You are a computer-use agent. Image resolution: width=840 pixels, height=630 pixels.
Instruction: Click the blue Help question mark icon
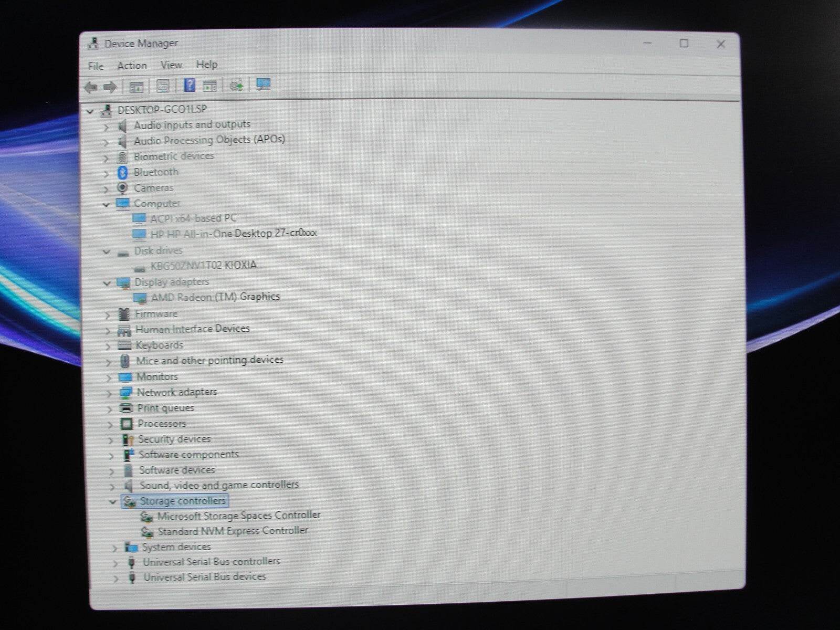190,86
